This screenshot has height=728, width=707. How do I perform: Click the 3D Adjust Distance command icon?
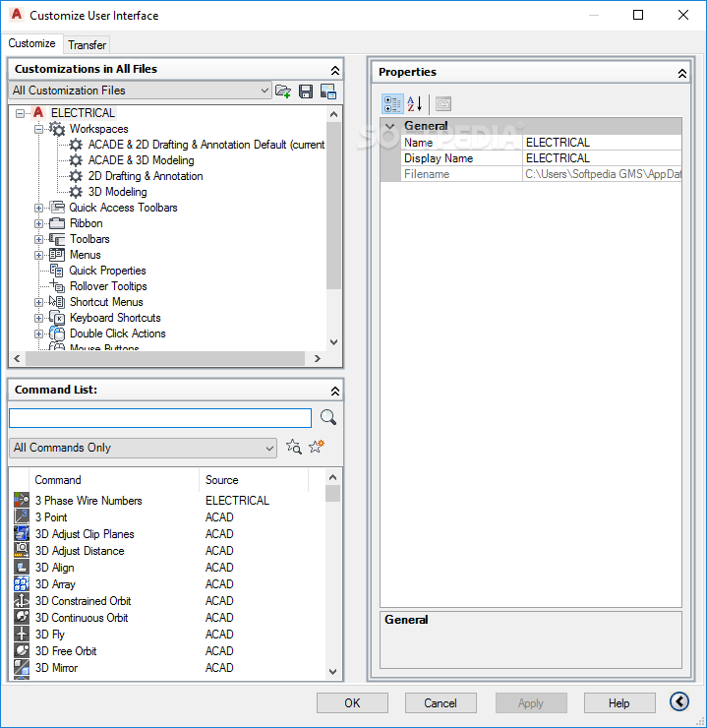pyautogui.click(x=22, y=550)
